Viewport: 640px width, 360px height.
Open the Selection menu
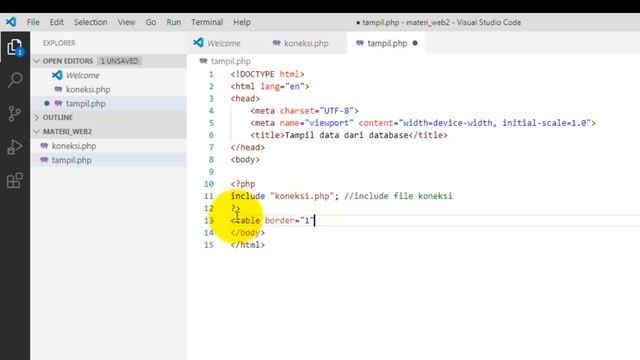coord(90,22)
